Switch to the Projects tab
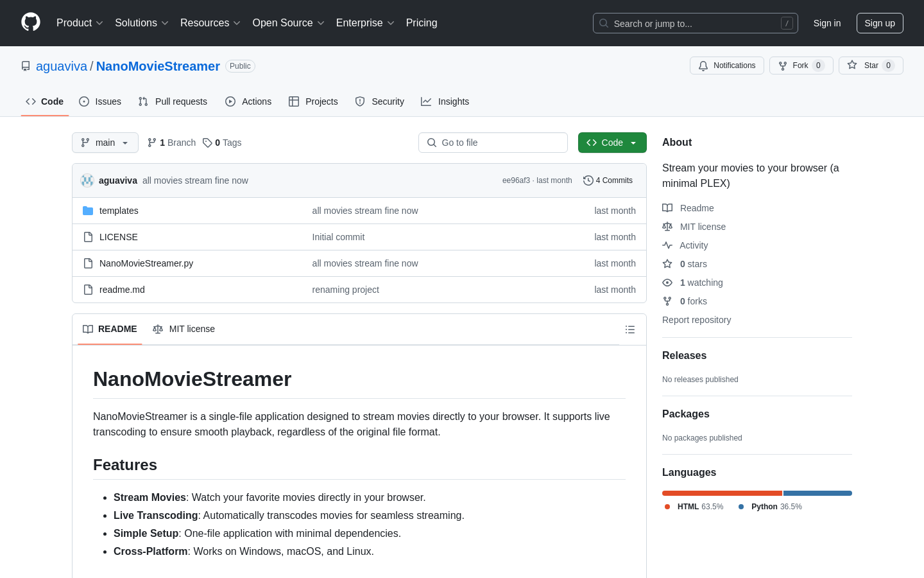 [313, 101]
